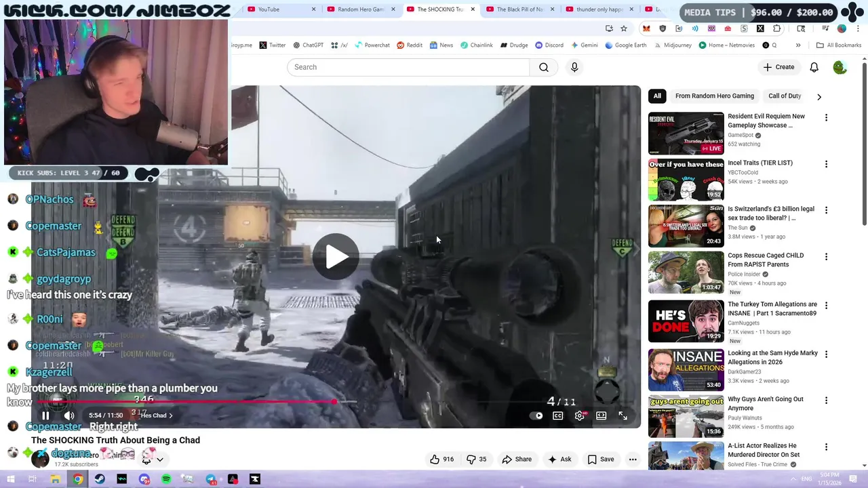Image resolution: width=868 pixels, height=488 pixels.
Task: Open the 'HE'S DONE' Turkey Tom thumbnail
Action: point(686,321)
